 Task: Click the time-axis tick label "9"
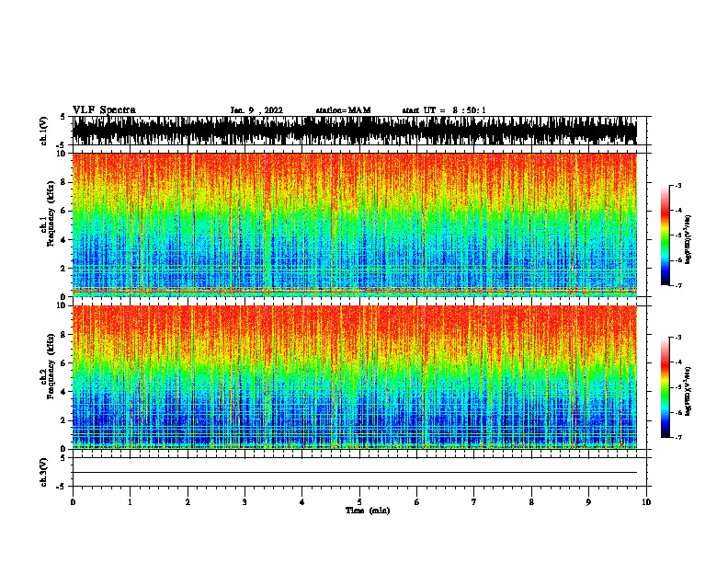(588, 502)
